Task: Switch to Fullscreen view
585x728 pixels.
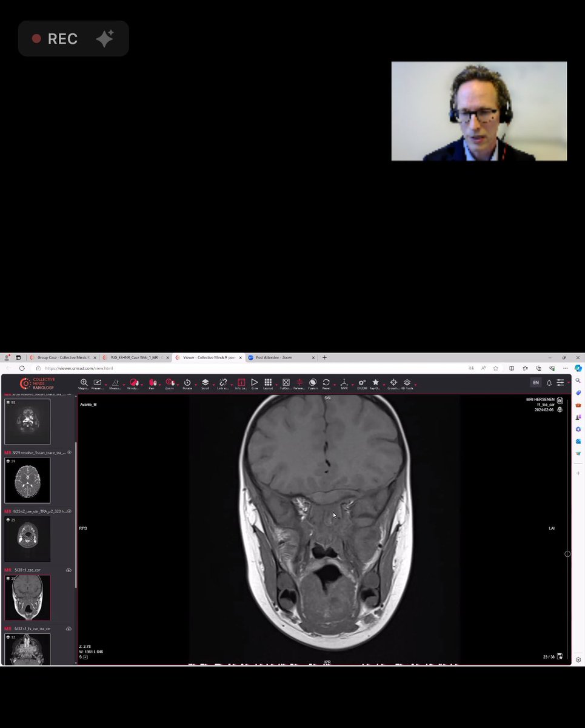Action: pyautogui.click(x=286, y=384)
